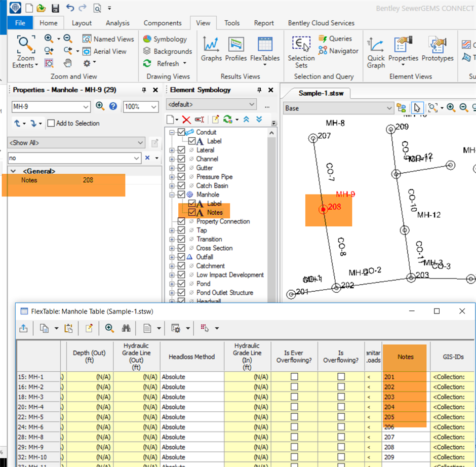476x467 pixels.
Task: Click the Undo arrow icon
Action: [x=70, y=8]
